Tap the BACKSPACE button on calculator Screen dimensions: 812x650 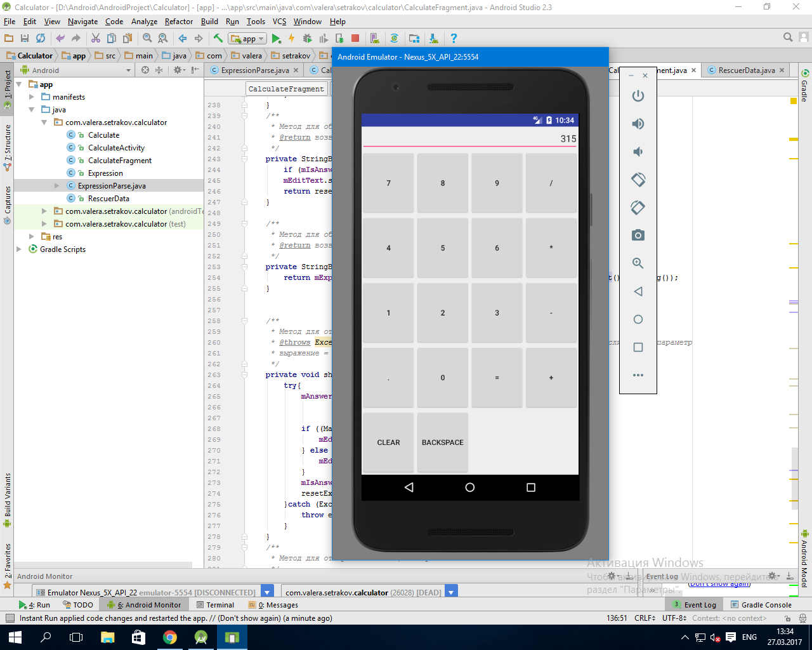coord(443,442)
